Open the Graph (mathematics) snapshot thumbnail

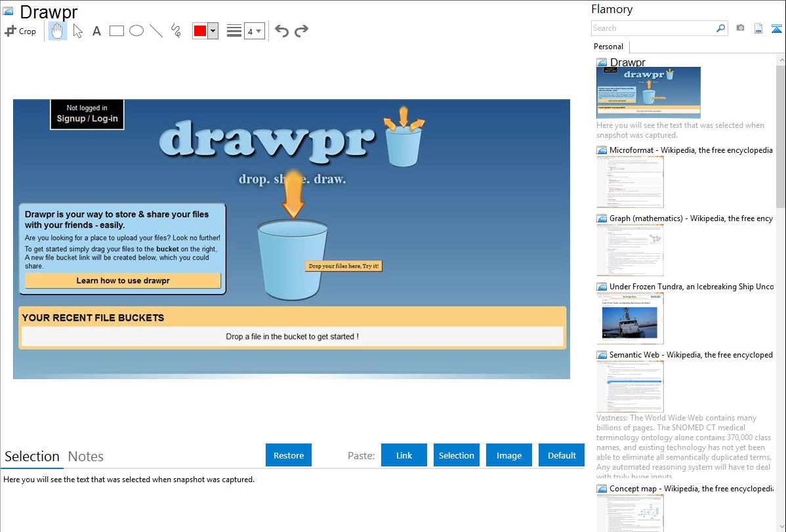coord(630,250)
